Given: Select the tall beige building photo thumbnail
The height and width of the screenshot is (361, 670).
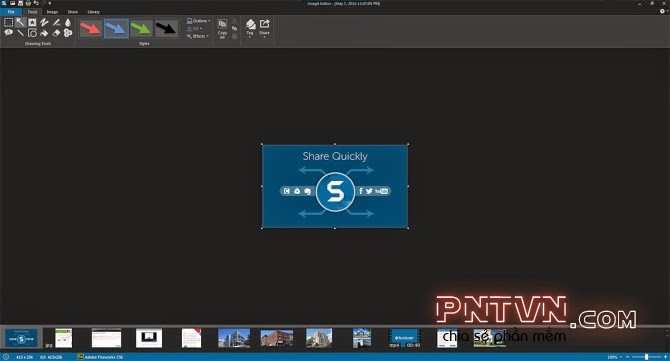Looking at the screenshot, I should coord(319,338).
